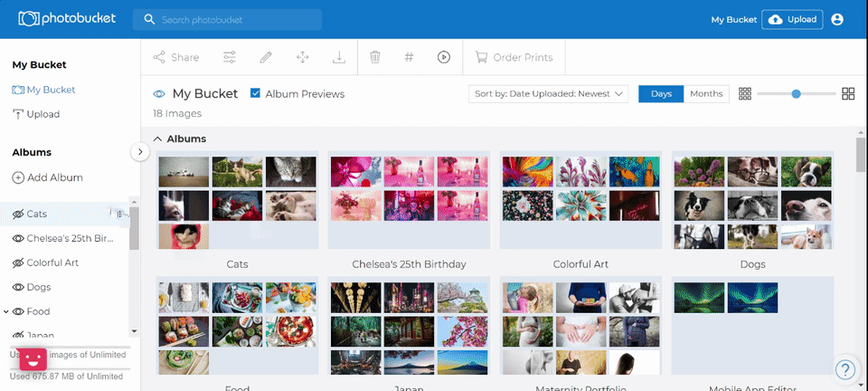Viewport: 868px width, 391px height.
Task: Switch to the Months view
Action: [706, 93]
